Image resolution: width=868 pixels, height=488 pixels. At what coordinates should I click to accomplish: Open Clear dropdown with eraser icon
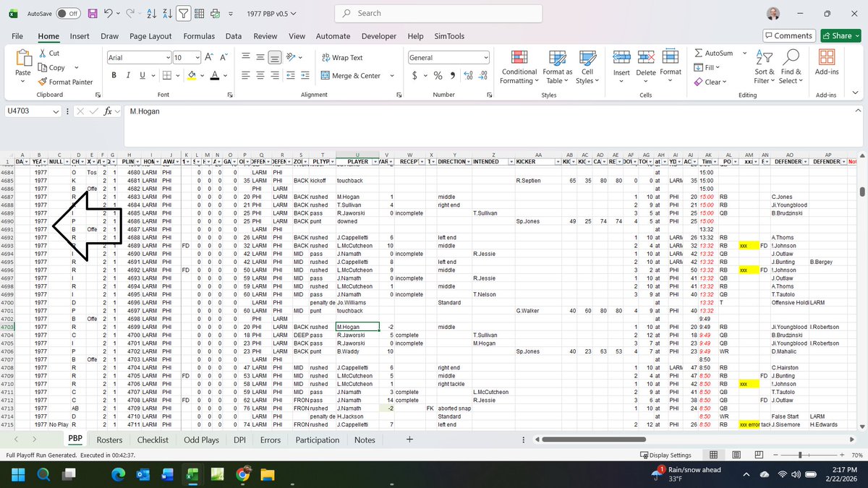pyautogui.click(x=710, y=82)
